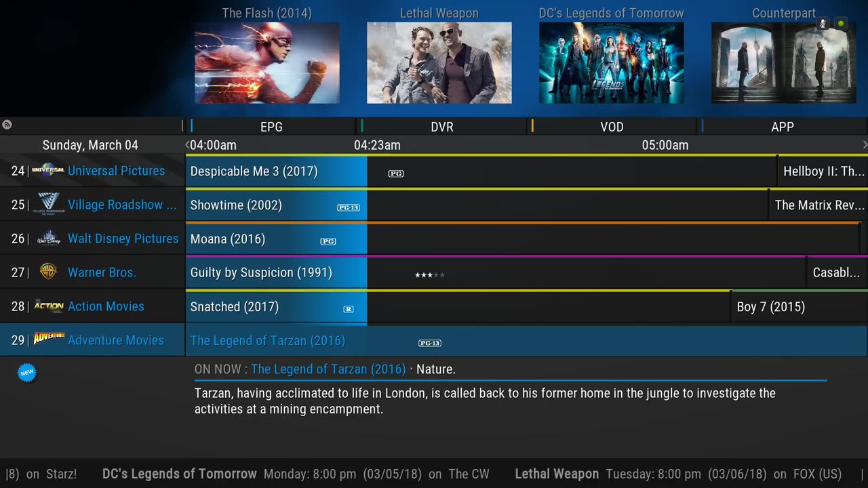Image resolution: width=868 pixels, height=488 pixels.
Task: Click the 04:23am current time marker
Action: [377, 145]
